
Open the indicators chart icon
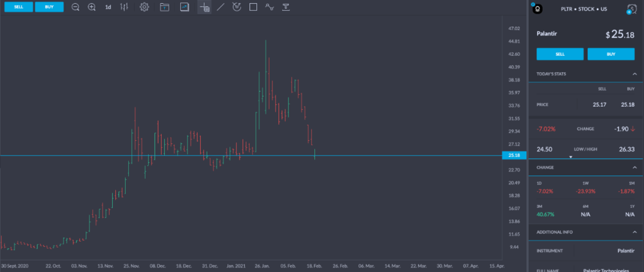point(184,7)
